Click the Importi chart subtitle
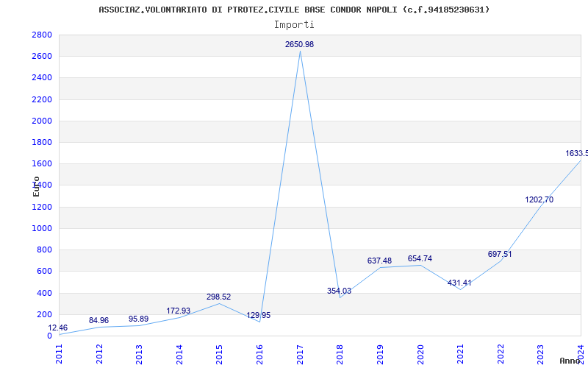The height and width of the screenshot is (368, 588). tap(294, 25)
